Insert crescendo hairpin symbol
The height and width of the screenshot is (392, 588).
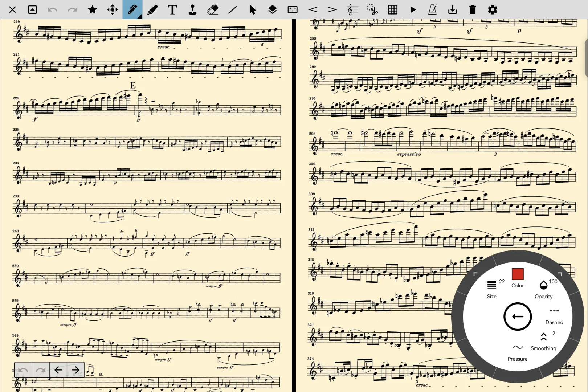pyautogui.click(x=313, y=10)
